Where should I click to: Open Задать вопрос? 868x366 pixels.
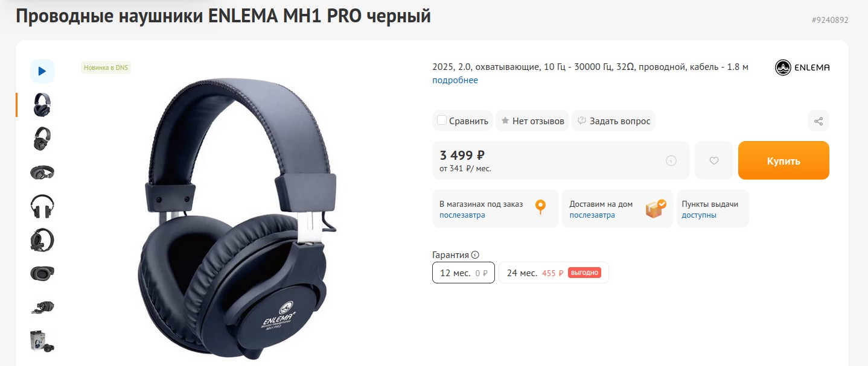click(x=613, y=121)
